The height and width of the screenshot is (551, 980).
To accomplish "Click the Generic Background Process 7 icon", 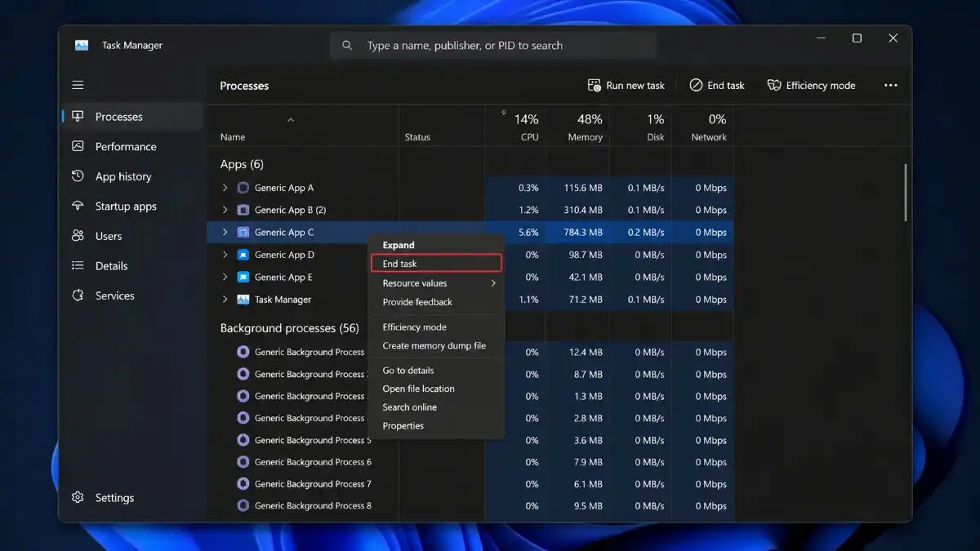I will click(x=243, y=484).
